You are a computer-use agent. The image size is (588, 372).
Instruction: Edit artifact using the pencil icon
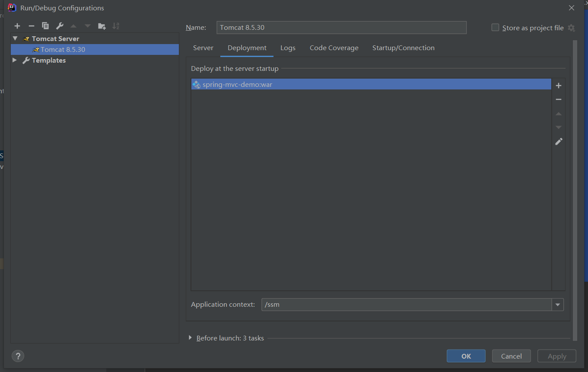[x=559, y=142]
